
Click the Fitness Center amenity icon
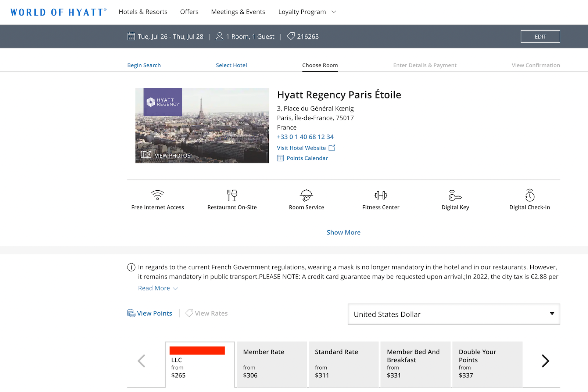pos(380,196)
